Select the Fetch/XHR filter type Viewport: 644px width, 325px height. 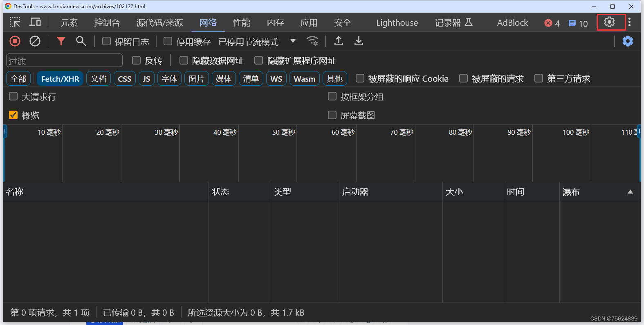(60, 78)
